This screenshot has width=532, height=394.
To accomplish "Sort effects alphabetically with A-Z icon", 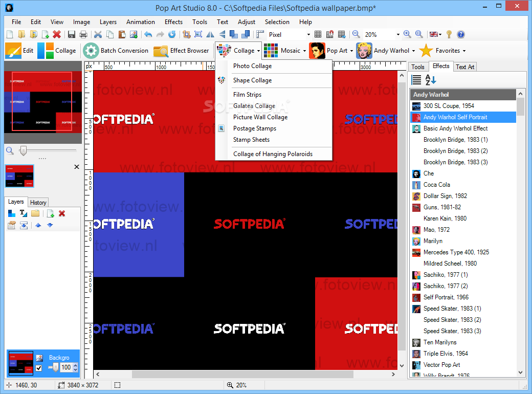I will [x=431, y=80].
